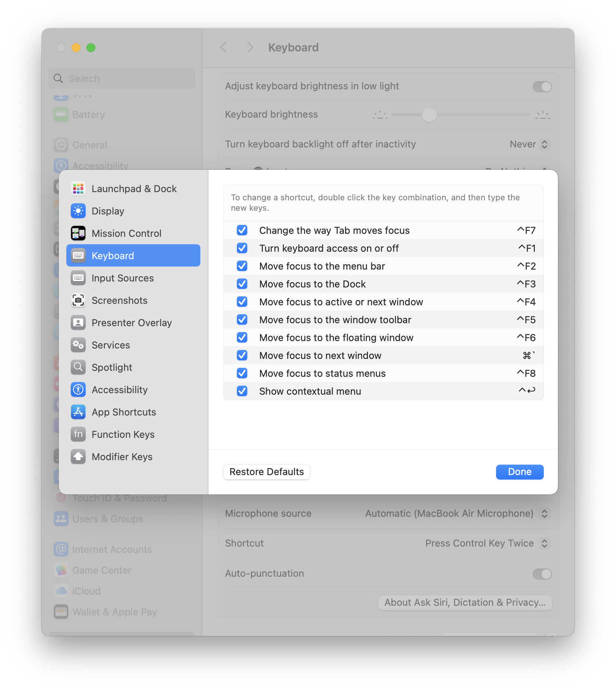Uncheck Move focus to the Dock

[x=242, y=284]
